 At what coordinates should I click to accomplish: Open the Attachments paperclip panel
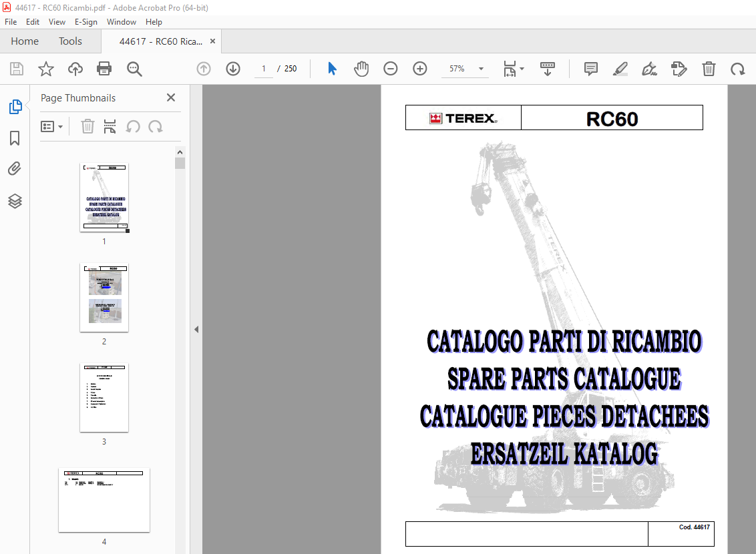(15, 169)
